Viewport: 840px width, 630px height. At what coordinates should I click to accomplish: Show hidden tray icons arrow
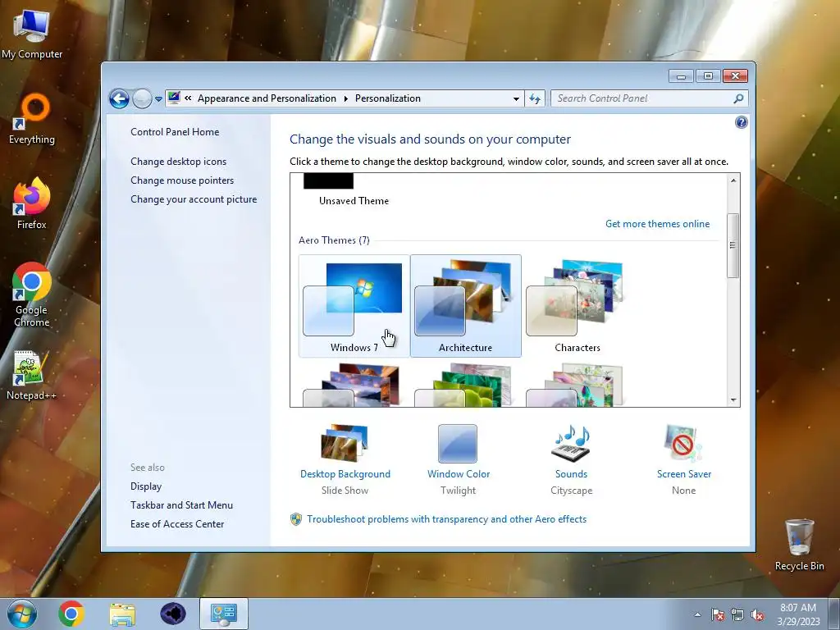(697, 615)
